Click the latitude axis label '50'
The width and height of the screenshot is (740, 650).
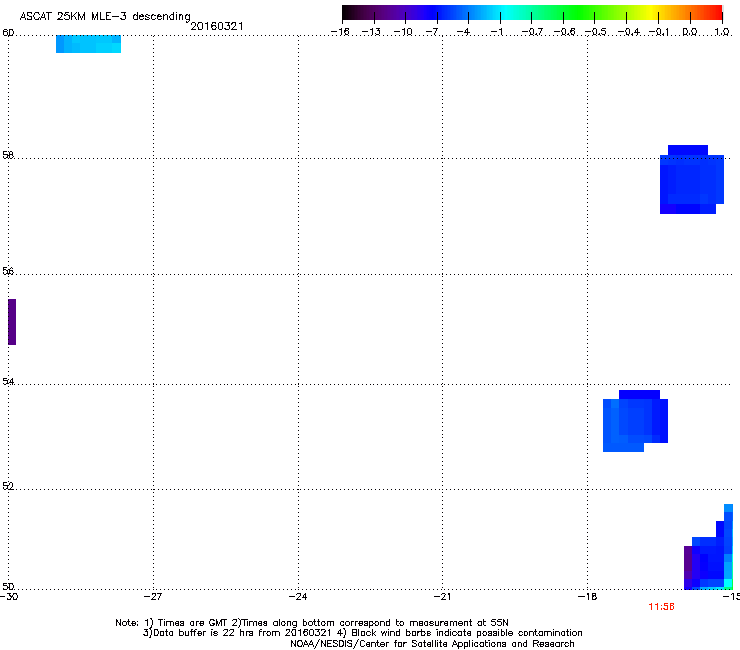coord(8,586)
